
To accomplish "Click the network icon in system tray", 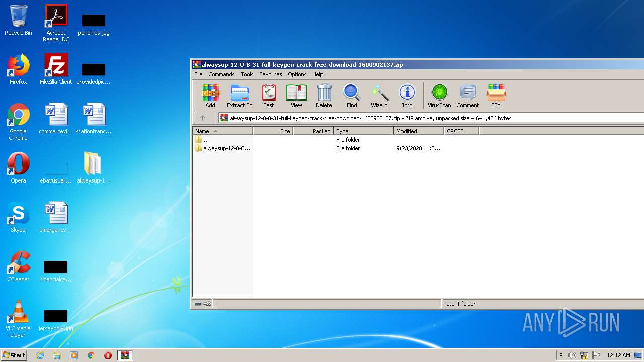I will 584,355.
